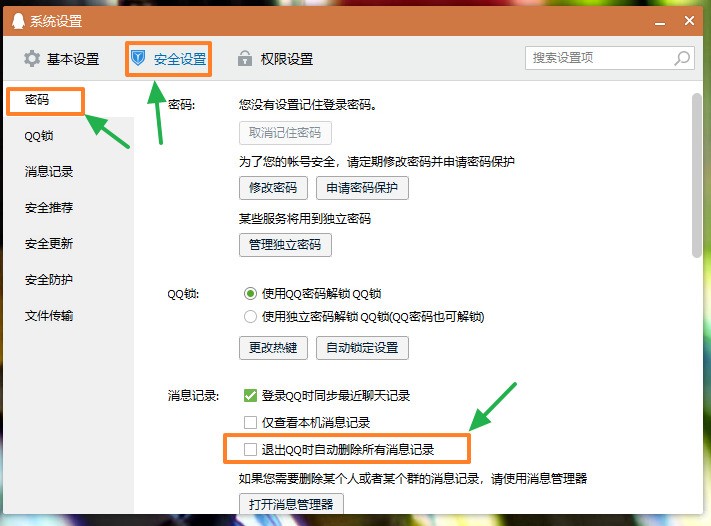Click the QQ锁: section label
The image size is (711, 526).
183,294
